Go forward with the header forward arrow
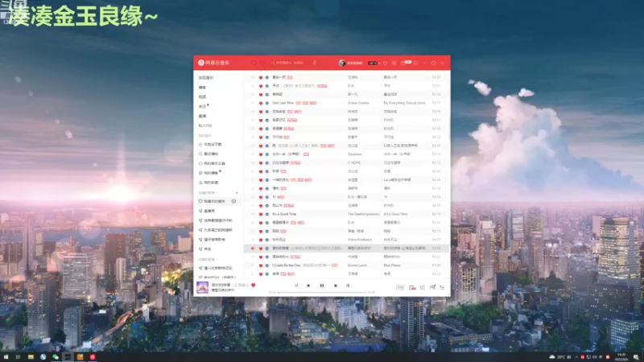This screenshot has width=644, height=362. pyautogui.click(x=262, y=63)
